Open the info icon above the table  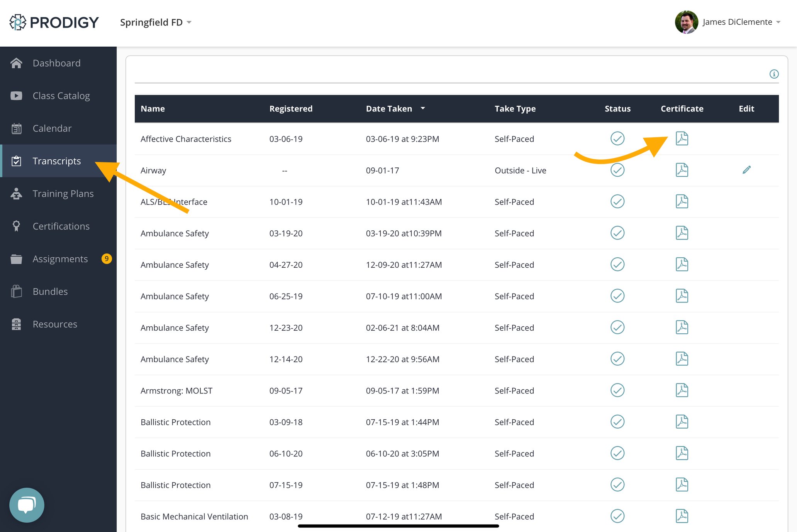(774, 74)
